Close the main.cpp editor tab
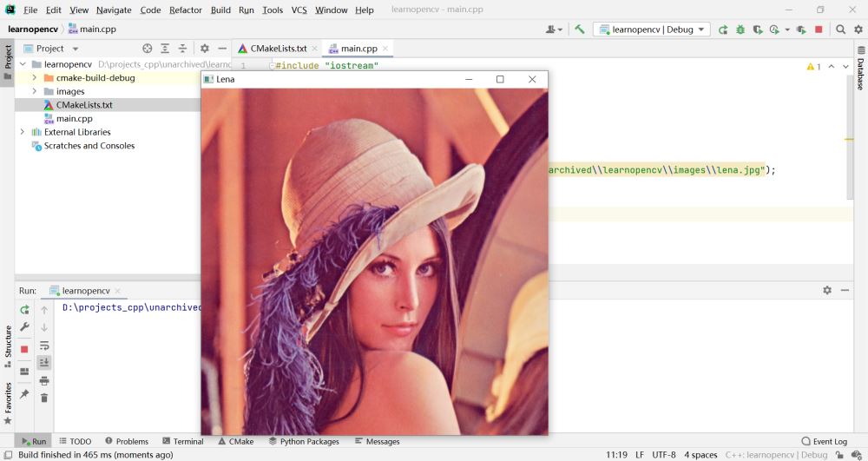This screenshot has height=461, width=868. [x=385, y=49]
